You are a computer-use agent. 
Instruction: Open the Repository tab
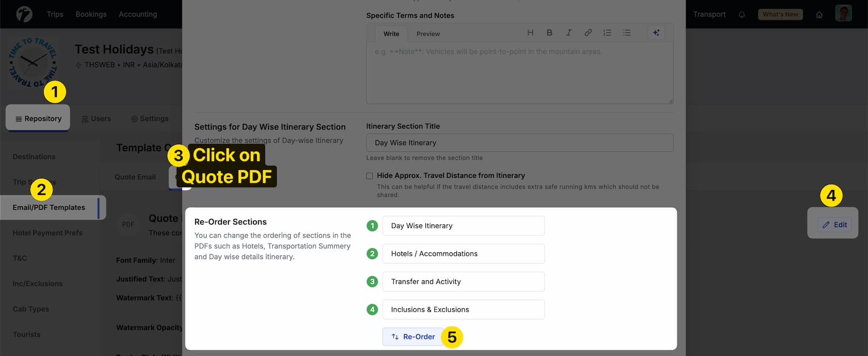38,118
